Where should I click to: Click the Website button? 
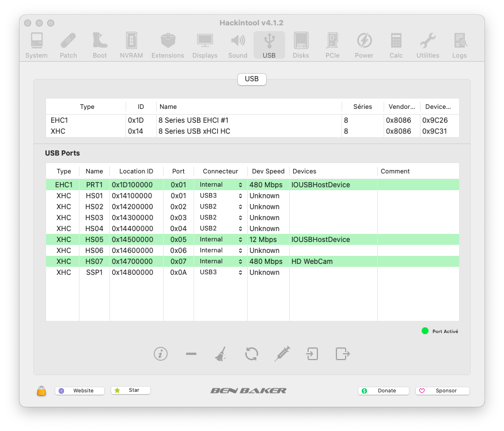click(x=79, y=391)
